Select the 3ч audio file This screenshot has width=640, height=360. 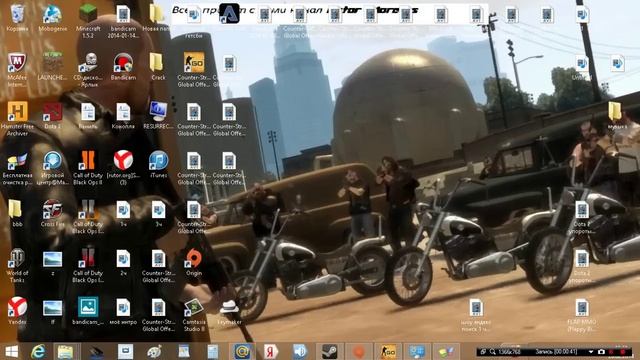click(x=158, y=213)
